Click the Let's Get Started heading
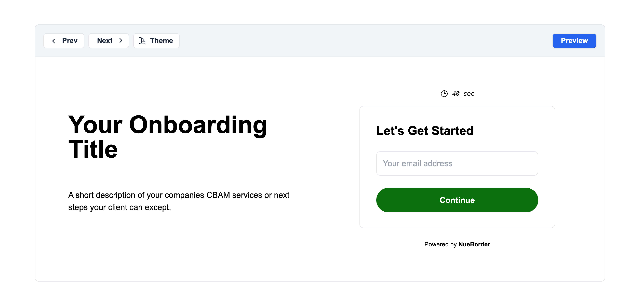Screen dimensions: 644x306 click(425, 131)
